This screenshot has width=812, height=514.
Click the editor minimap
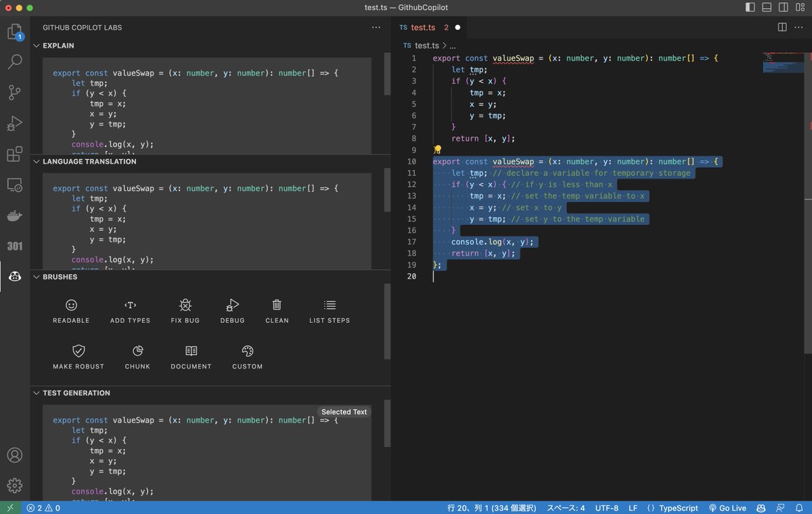pyautogui.click(x=784, y=62)
